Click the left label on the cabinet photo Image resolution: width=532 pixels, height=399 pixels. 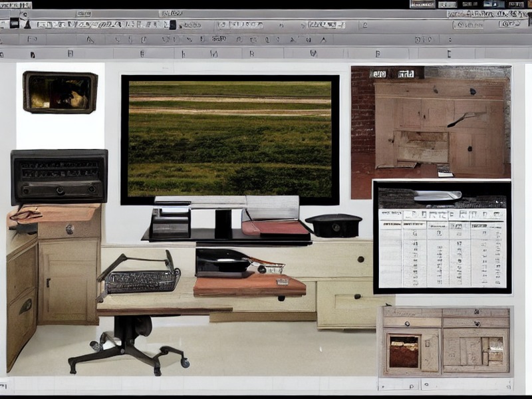(379, 74)
